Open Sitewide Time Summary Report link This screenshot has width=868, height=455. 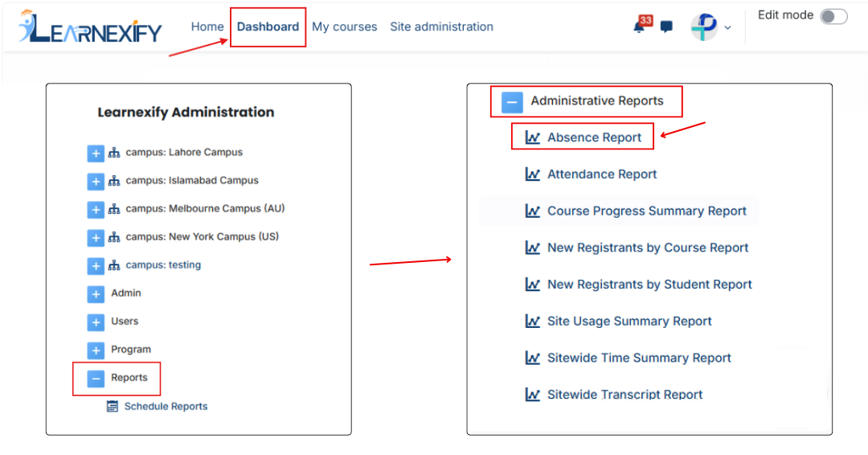[x=639, y=359]
